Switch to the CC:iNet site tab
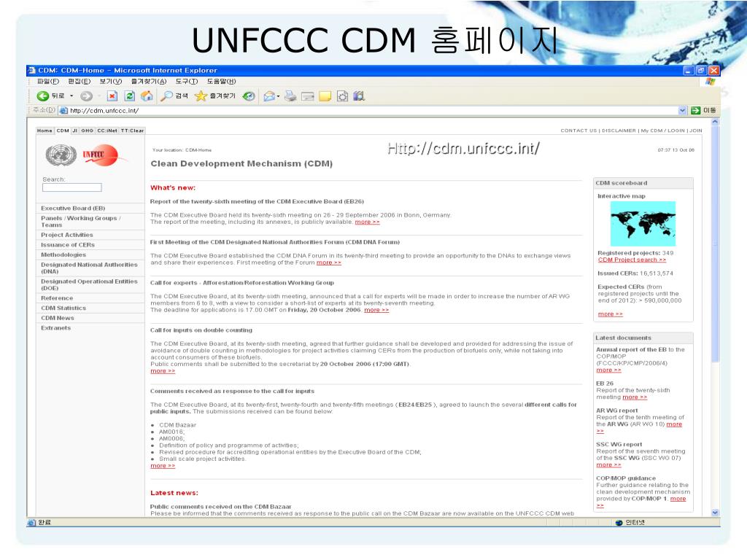747x560 pixels. pyautogui.click(x=107, y=131)
